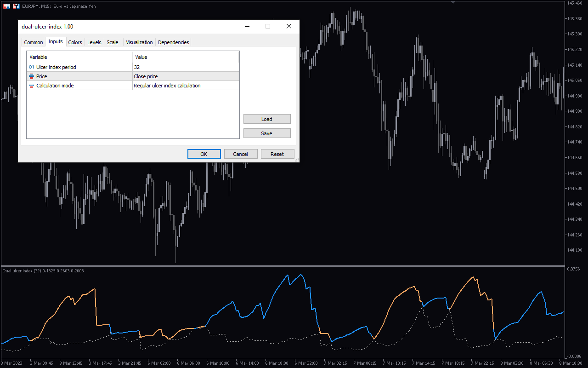
Task: Click the integer icon beside Ulcer index period
Action: click(x=31, y=67)
